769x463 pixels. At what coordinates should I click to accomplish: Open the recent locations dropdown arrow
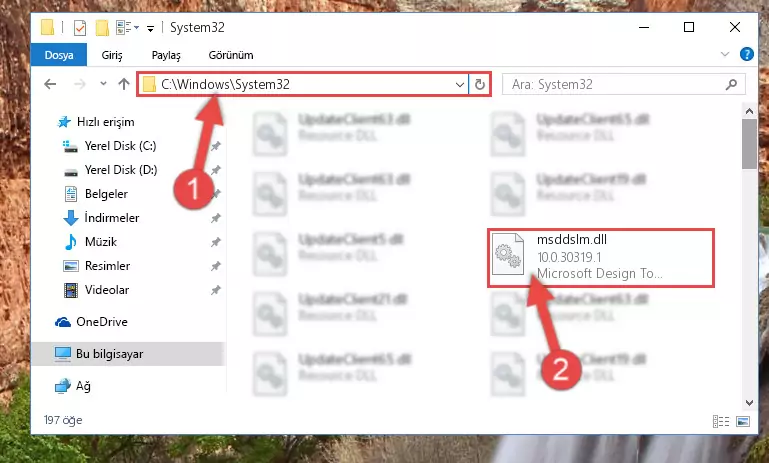point(103,84)
